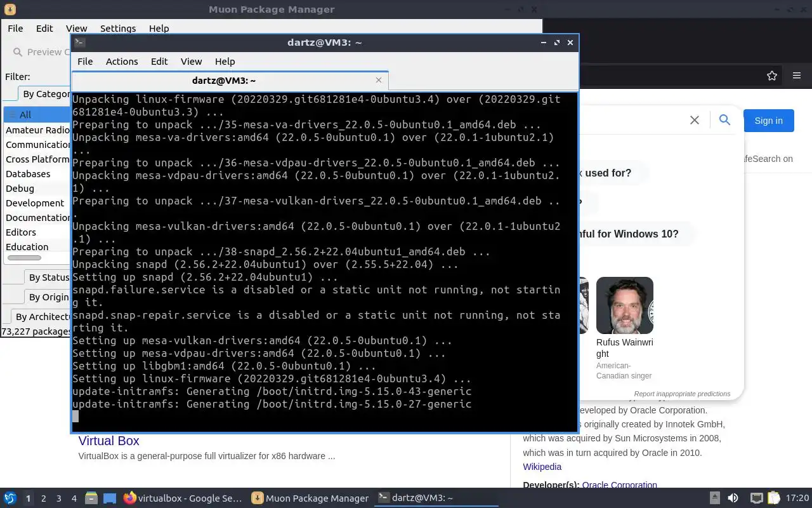Switch to virtual desktop 4
Viewport: 812px width, 508px height.
click(x=74, y=498)
